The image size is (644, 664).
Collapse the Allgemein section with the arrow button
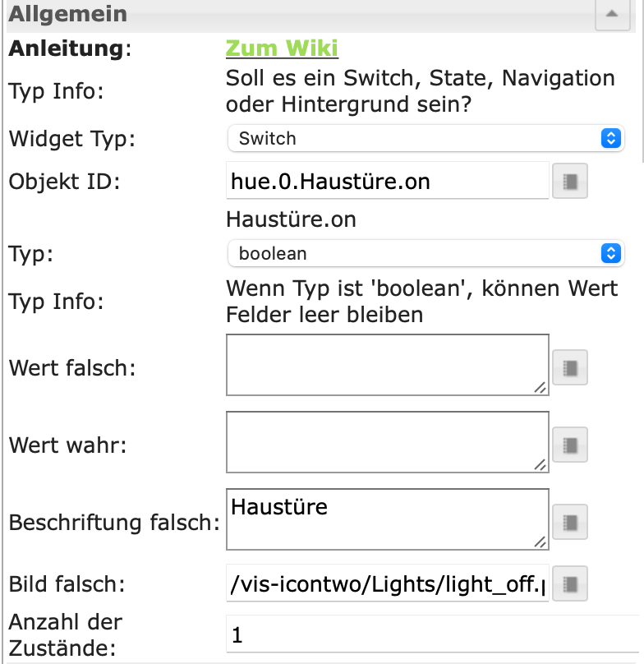coord(611,16)
